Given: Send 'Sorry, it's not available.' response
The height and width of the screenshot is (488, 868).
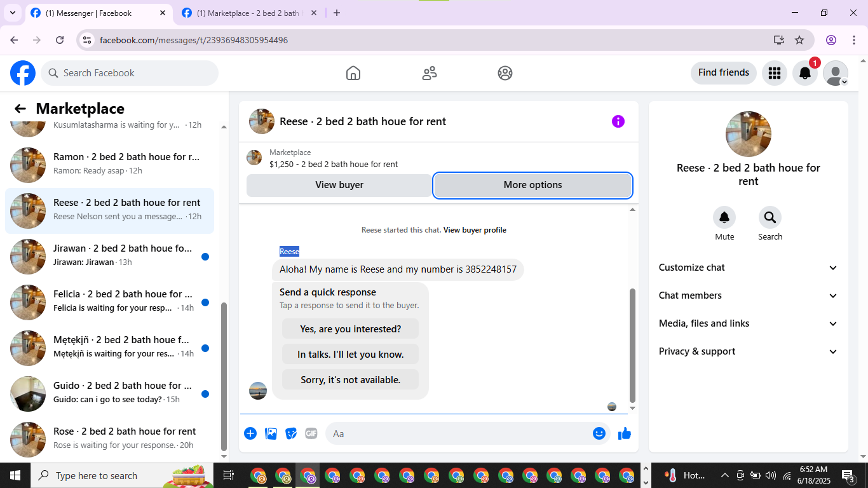Looking at the screenshot, I should click(350, 379).
